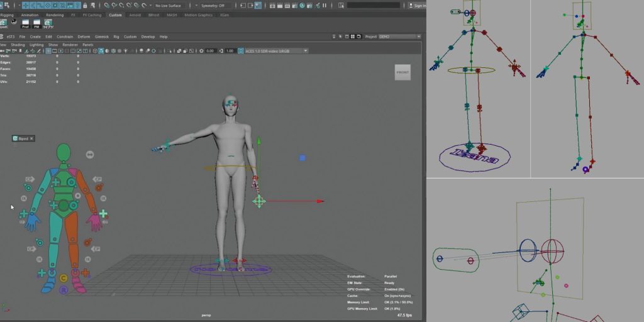Click the FRONT view cube face

coord(402,72)
